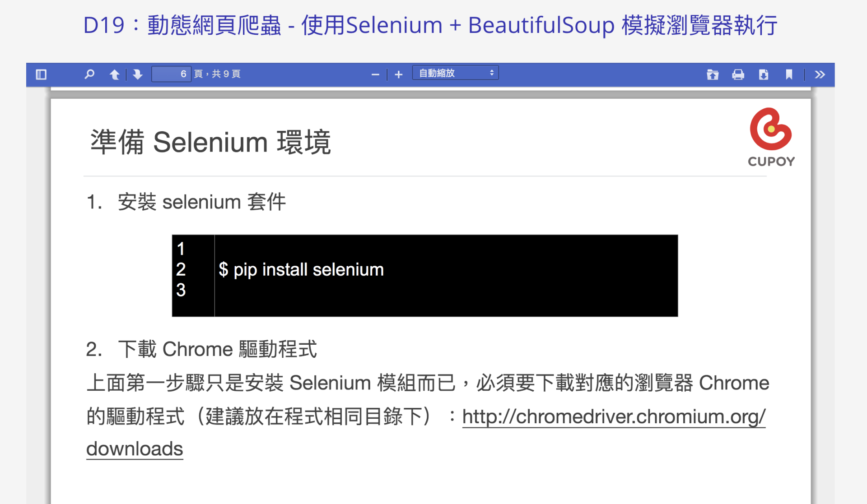
Task: Click the page number input field
Action: [x=171, y=74]
